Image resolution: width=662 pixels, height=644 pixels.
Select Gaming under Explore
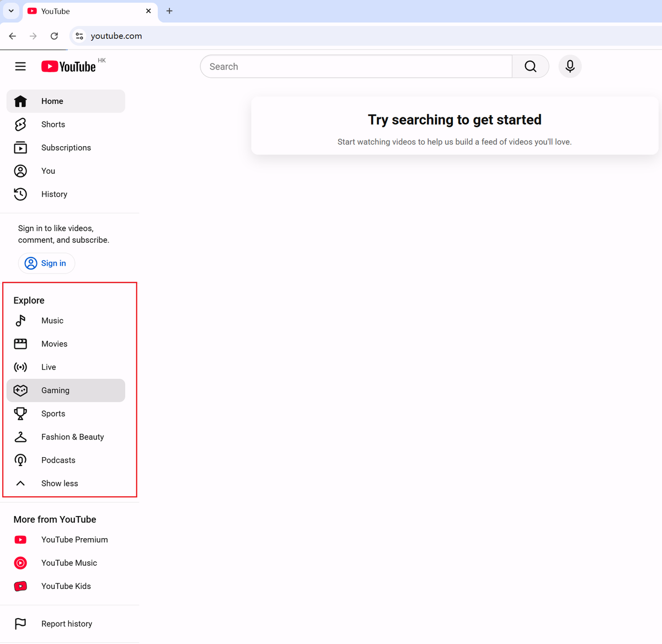coord(66,390)
